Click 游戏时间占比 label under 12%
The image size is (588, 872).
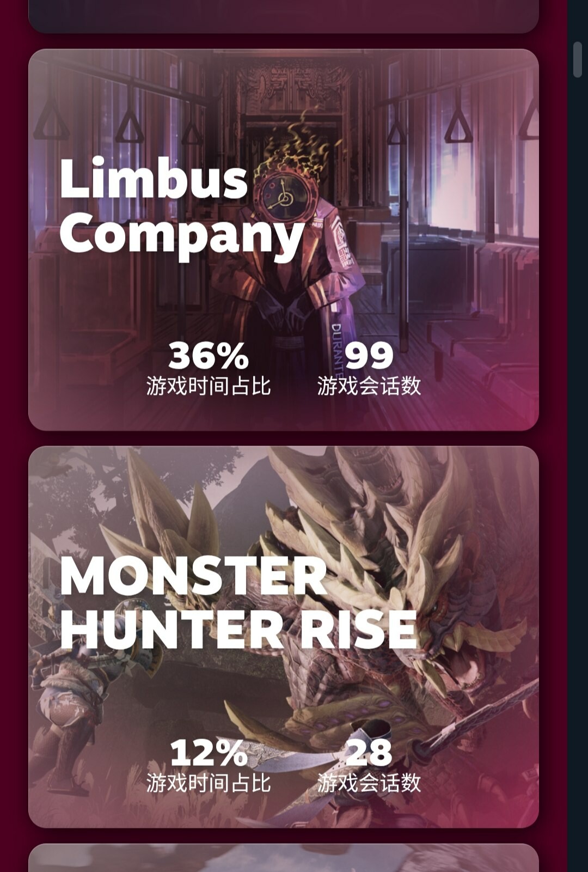click(x=209, y=783)
